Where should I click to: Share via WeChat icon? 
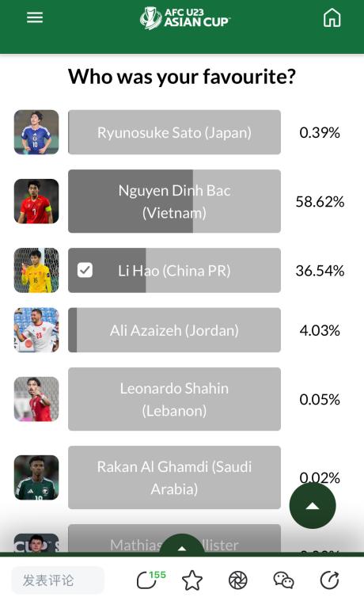(x=283, y=580)
